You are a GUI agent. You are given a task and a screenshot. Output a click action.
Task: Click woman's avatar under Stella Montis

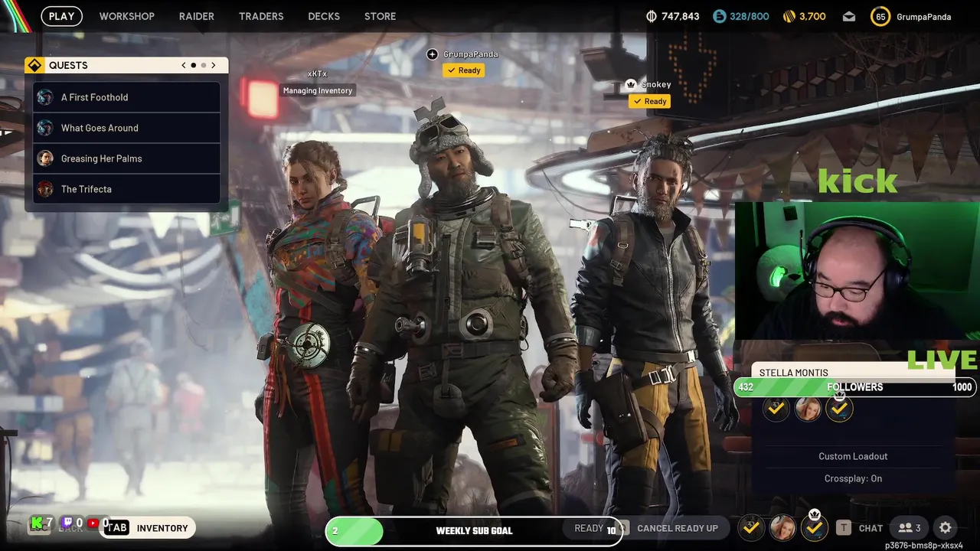click(808, 409)
